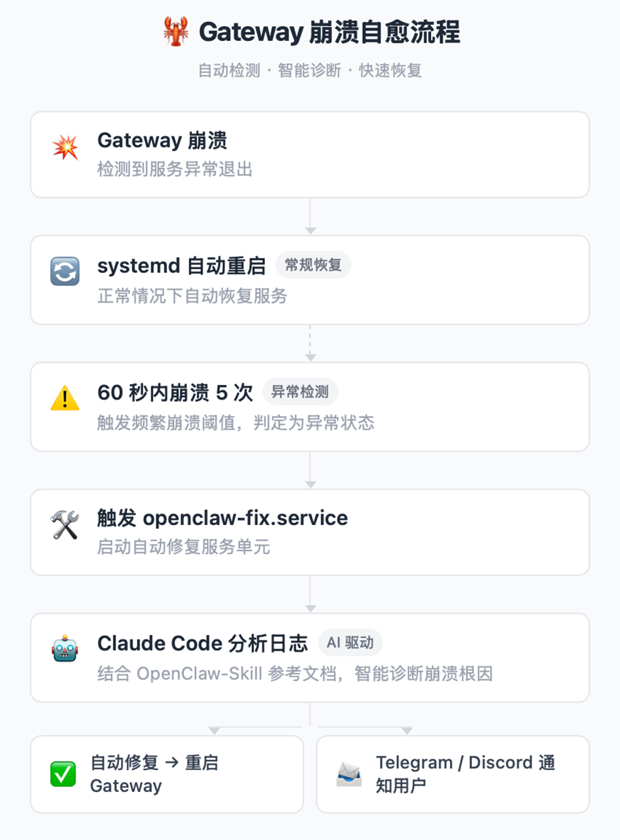The image size is (620, 840).
Task: Click the 常规恢复 badge
Action: pyautogui.click(x=313, y=265)
